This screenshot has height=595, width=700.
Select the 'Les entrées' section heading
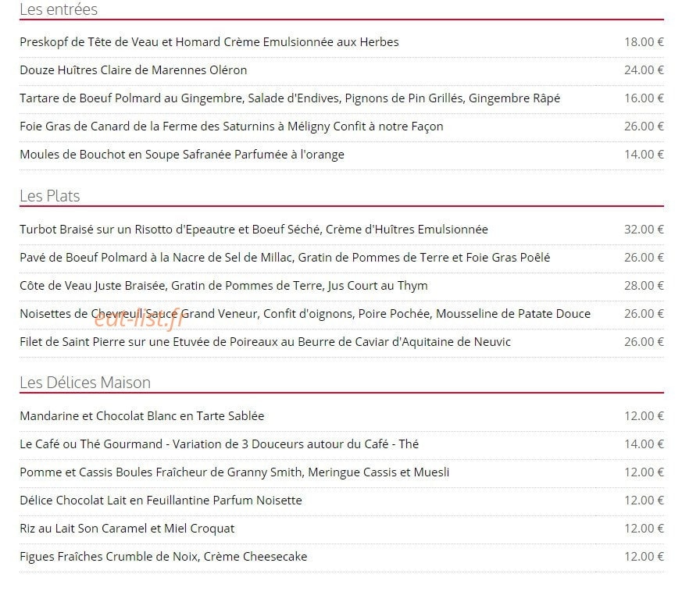(x=59, y=9)
